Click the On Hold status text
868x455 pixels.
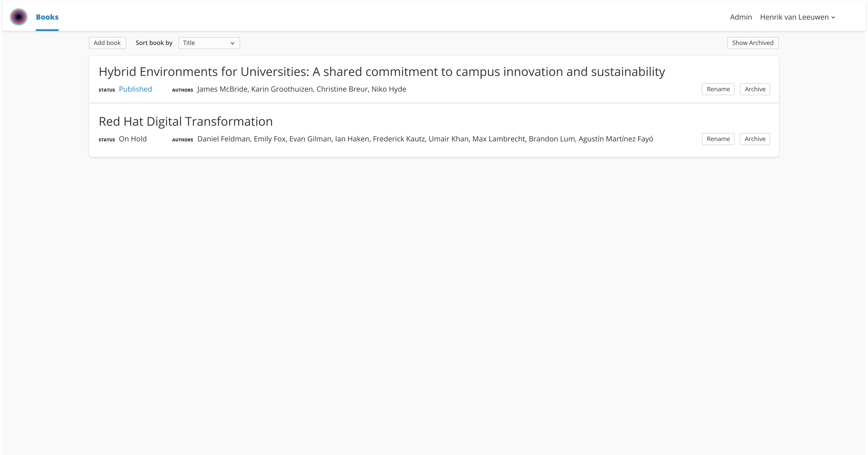133,139
